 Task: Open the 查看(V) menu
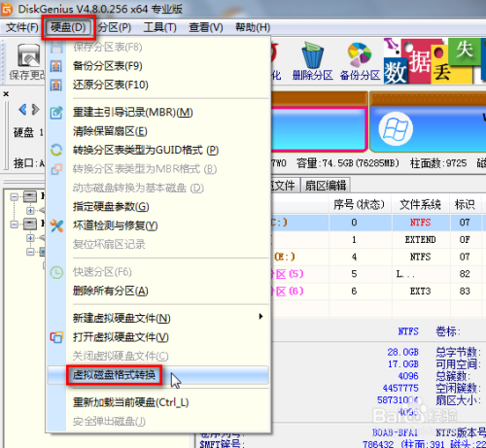coord(206,27)
